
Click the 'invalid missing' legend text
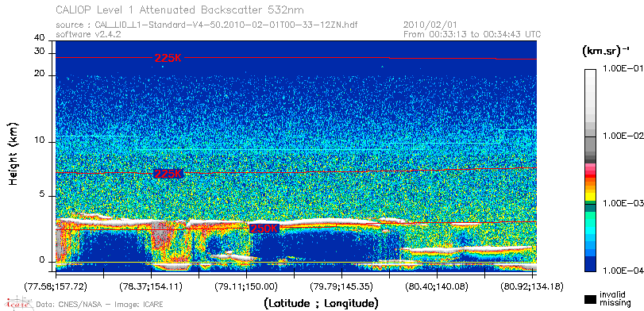point(615,298)
